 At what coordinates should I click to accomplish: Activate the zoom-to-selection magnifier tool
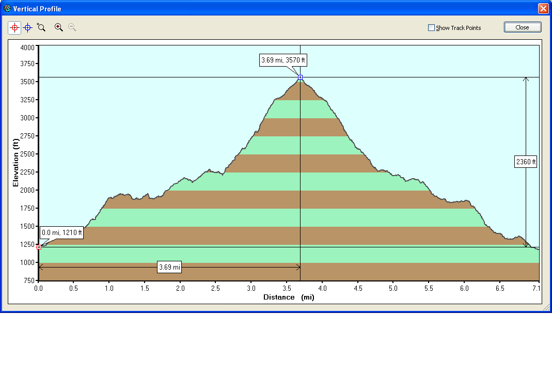pyautogui.click(x=41, y=27)
